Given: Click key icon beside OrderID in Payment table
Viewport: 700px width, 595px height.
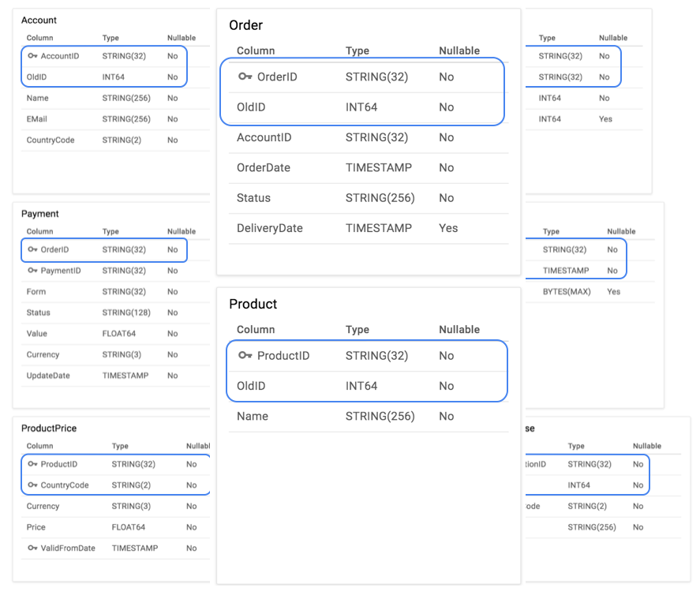Looking at the screenshot, I should click(x=32, y=249).
